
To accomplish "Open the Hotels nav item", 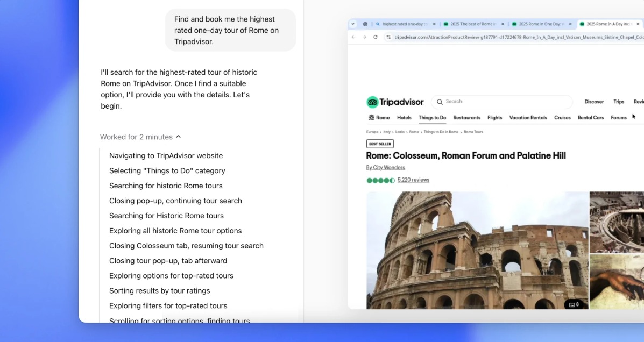I will (404, 117).
